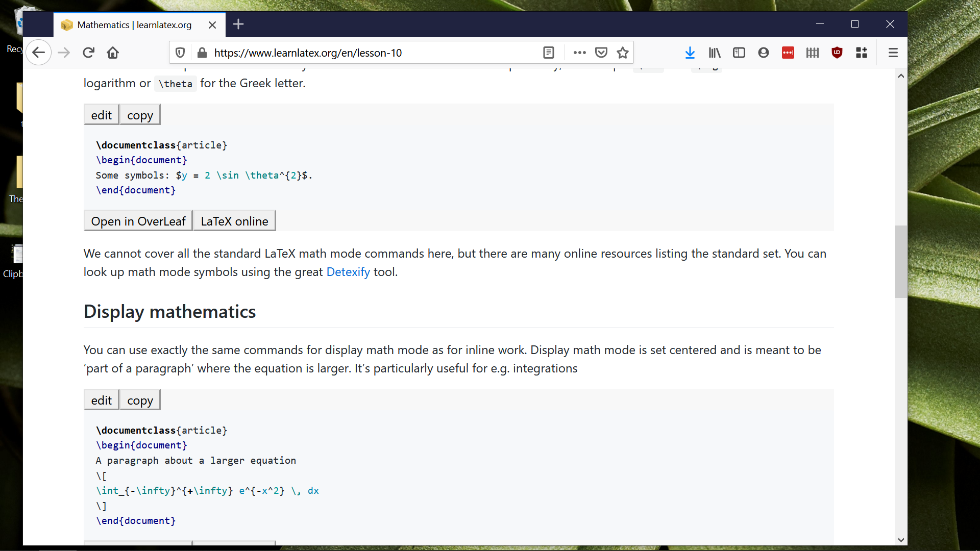Save the page to Pocket
This screenshot has width=980, height=551.
click(x=601, y=53)
